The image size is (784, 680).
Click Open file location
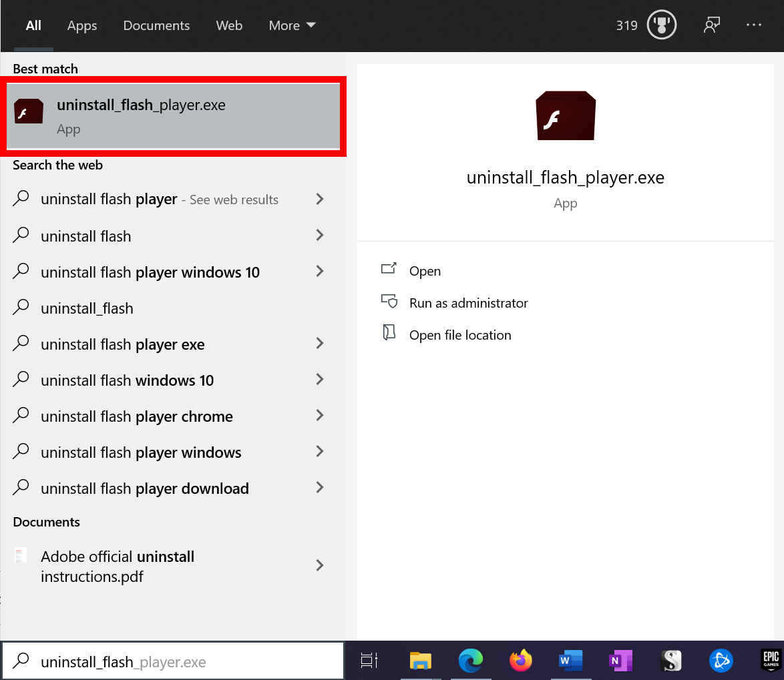(x=460, y=335)
